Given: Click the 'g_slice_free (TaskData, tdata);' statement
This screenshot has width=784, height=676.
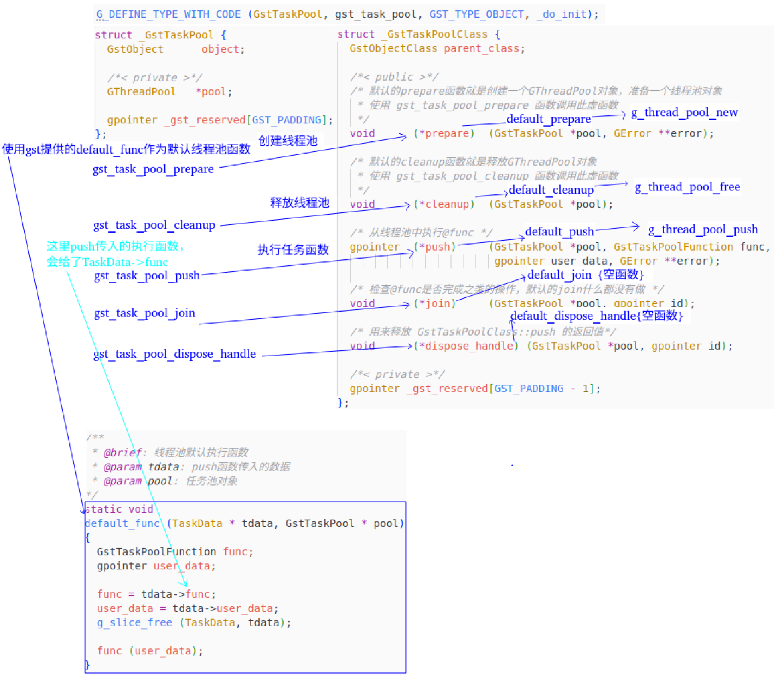Looking at the screenshot, I should pyautogui.click(x=194, y=622).
